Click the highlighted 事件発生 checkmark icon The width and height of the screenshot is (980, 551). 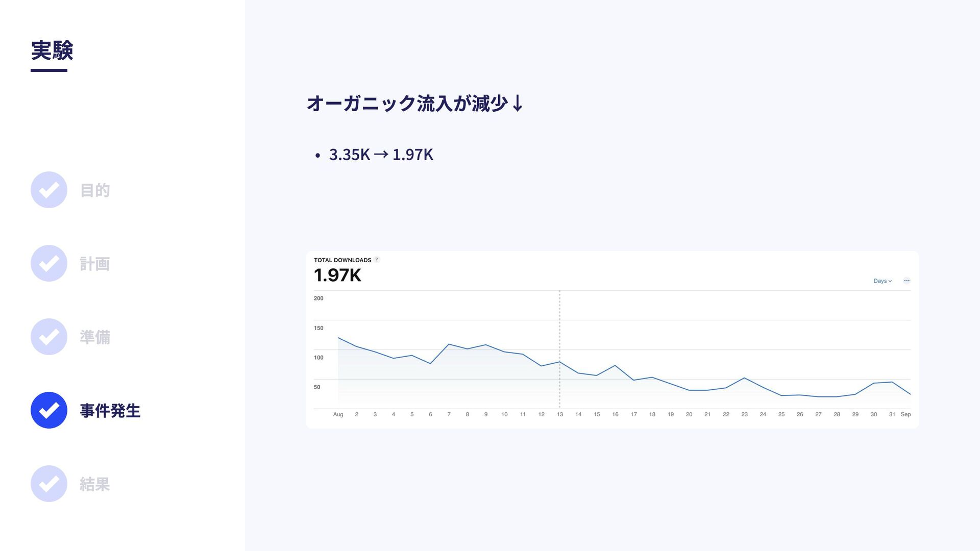tap(49, 410)
